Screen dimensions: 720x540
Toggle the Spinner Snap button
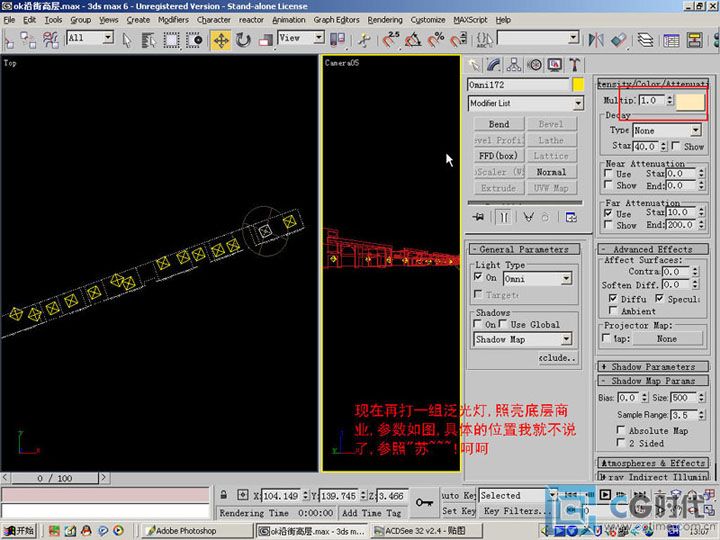458,40
